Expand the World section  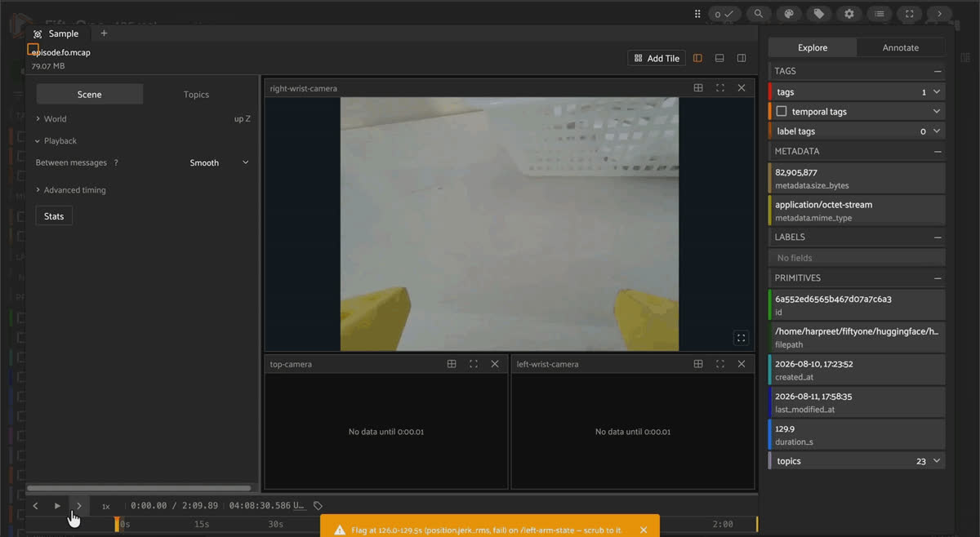click(51, 119)
